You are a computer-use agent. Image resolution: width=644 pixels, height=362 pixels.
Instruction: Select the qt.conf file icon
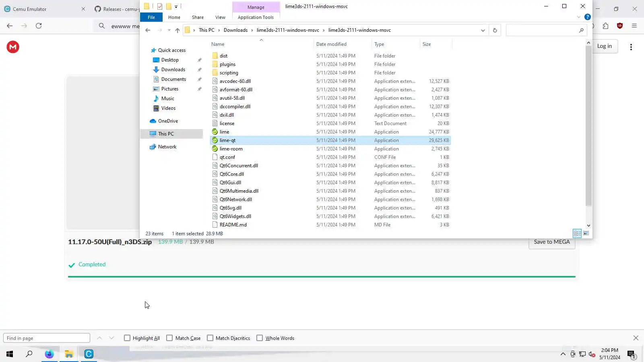(x=215, y=157)
